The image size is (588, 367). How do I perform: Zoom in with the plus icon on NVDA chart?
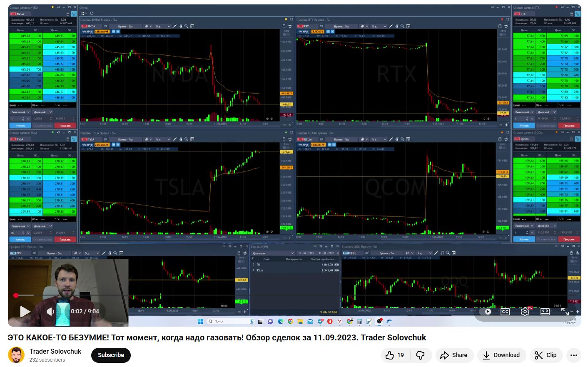point(290,125)
